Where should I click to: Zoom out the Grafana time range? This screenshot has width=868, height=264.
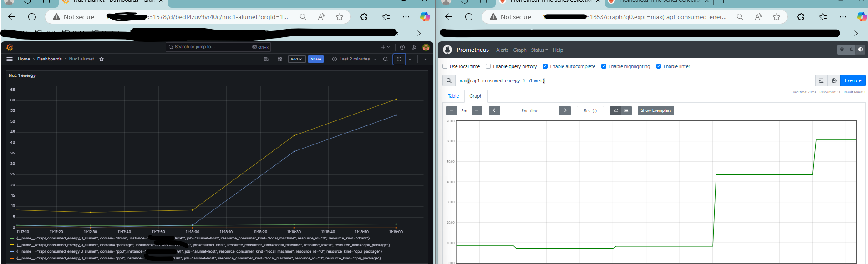[386, 59]
